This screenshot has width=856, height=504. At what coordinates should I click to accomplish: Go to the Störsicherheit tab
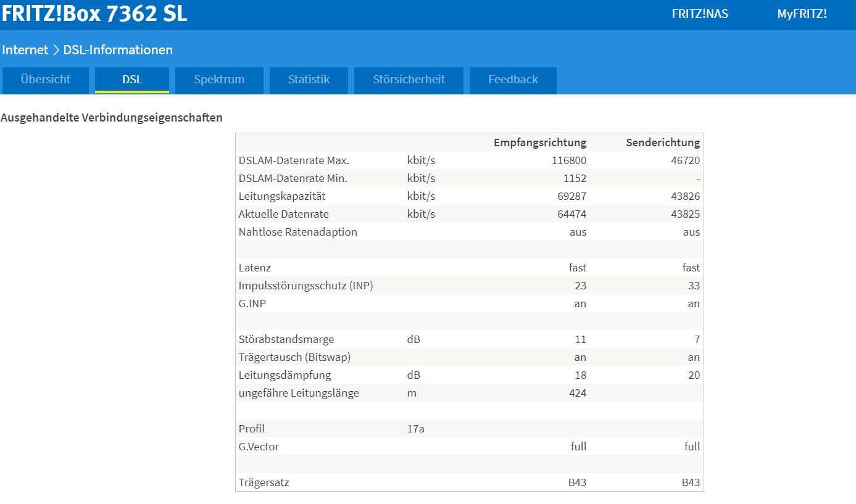pos(409,80)
